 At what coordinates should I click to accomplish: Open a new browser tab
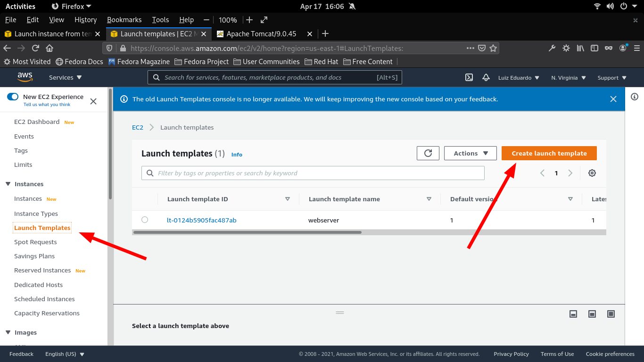point(325,33)
